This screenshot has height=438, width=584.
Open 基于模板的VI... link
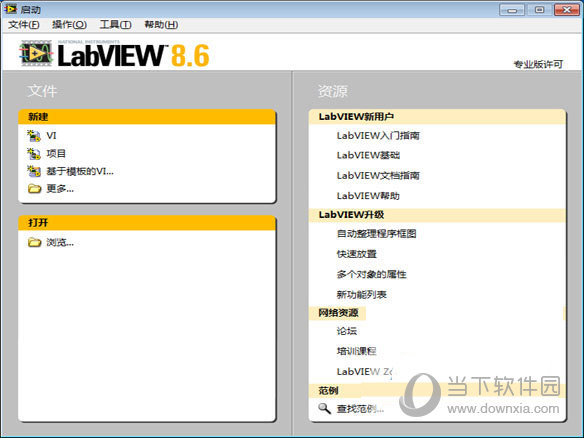[80, 171]
